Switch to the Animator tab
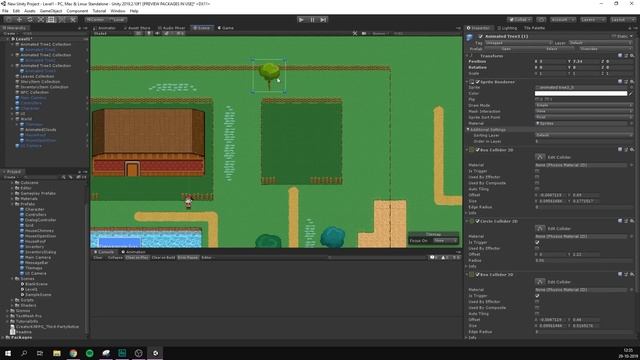 [x=104, y=28]
